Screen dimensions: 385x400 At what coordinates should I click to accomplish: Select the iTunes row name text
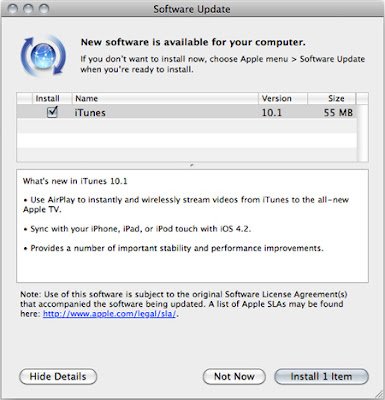click(90, 113)
